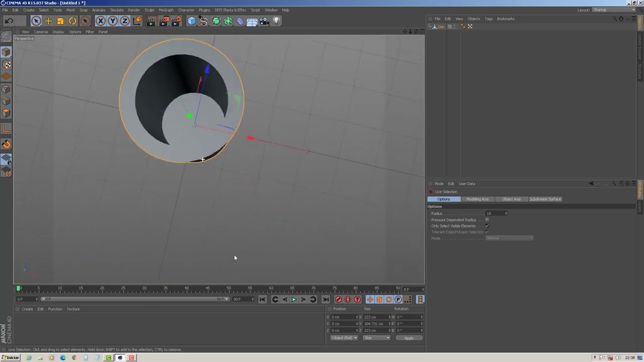The height and width of the screenshot is (362, 644).
Task: Click the floor environment icon
Action: tap(253, 21)
